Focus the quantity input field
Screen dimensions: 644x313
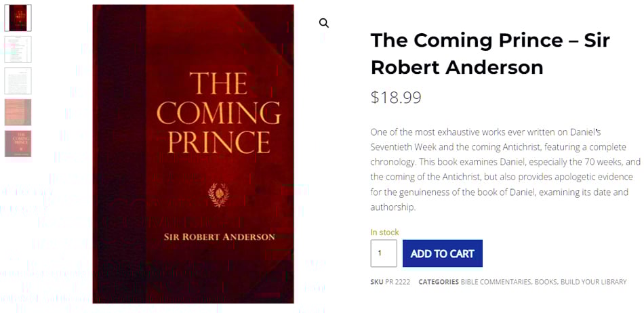click(x=384, y=253)
